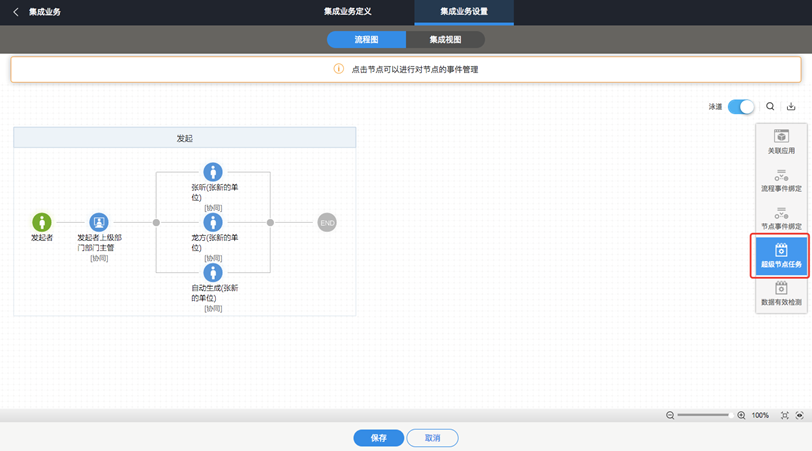
Task: Cancel with the 取消 button
Action: pos(432,438)
